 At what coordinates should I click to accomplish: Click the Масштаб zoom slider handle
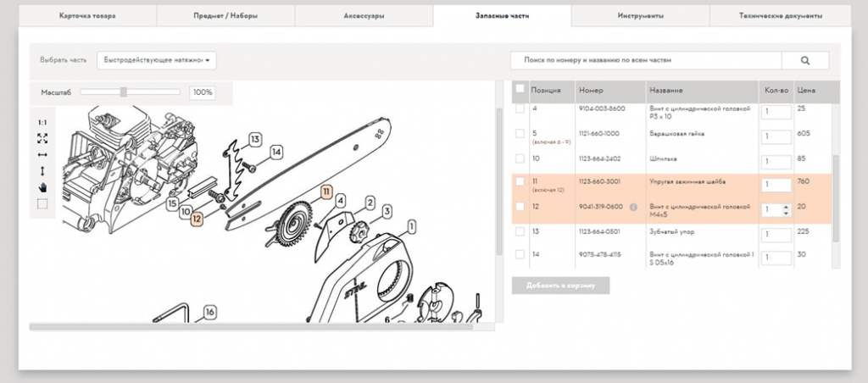pos(124,92)
